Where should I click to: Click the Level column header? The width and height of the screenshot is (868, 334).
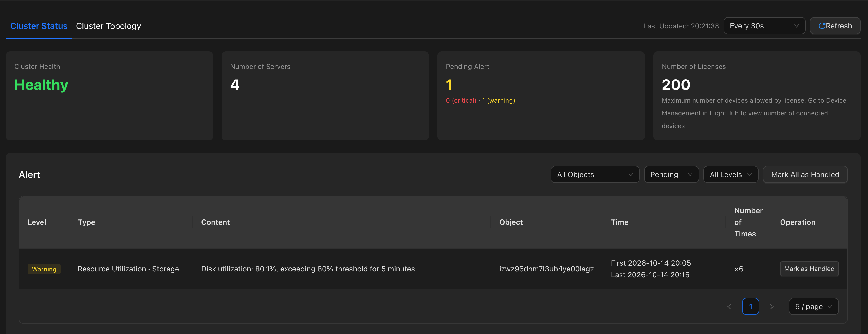pyautogui.click(x=37, y=222)
